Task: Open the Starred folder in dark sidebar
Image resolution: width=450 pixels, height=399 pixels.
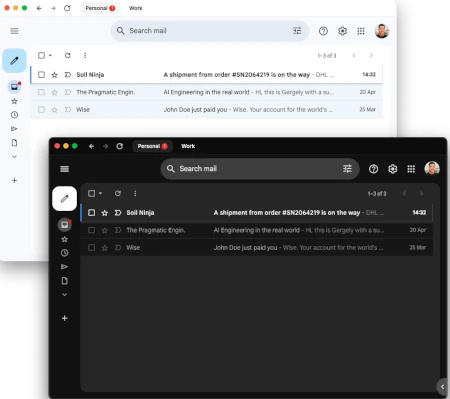Action: pyautogui.click(x=65, y=239)
